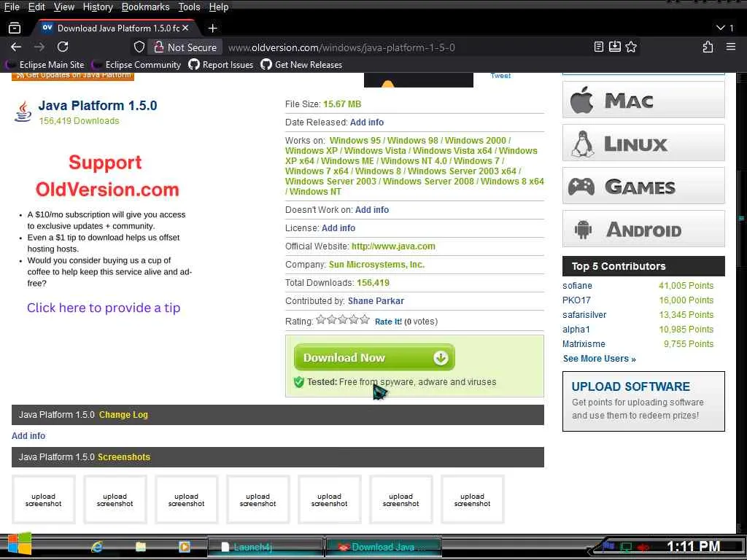Open the Tools menu
Image resolution: width=747 pixels, height=560 pixels.
(189, 7)
